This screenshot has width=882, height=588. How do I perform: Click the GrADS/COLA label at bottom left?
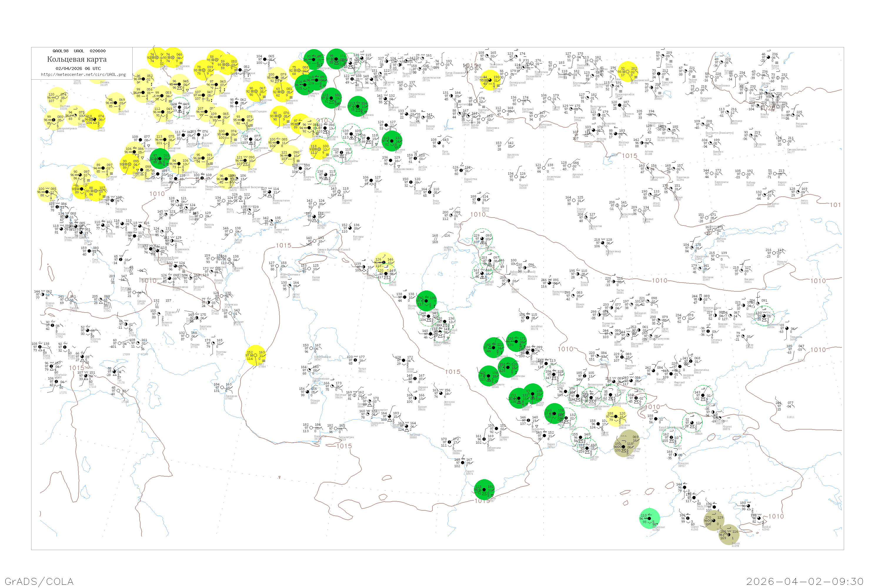tap(39, 581)
